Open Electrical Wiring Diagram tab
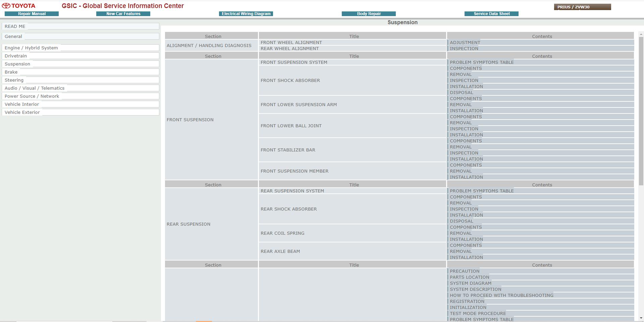Viewport: 644px width, 322px height. point(246,14)
